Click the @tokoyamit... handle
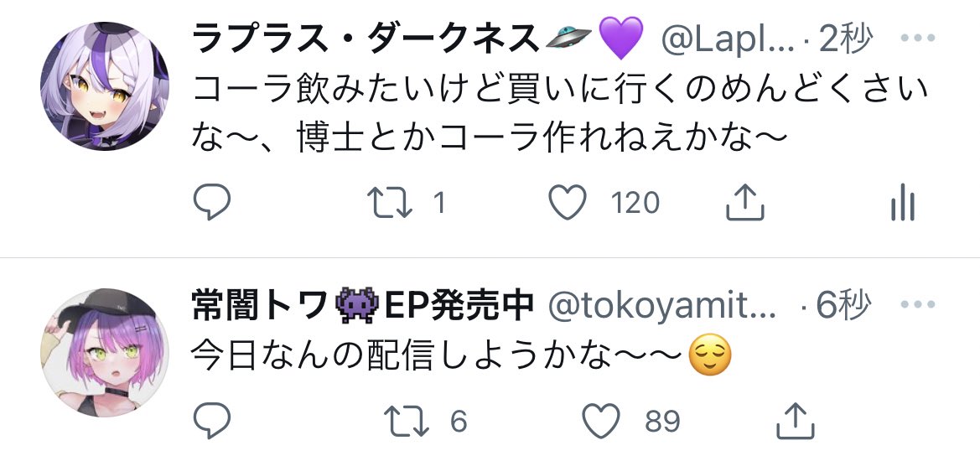The width and height of the screenshot is (980, 461). pos(662,308)
